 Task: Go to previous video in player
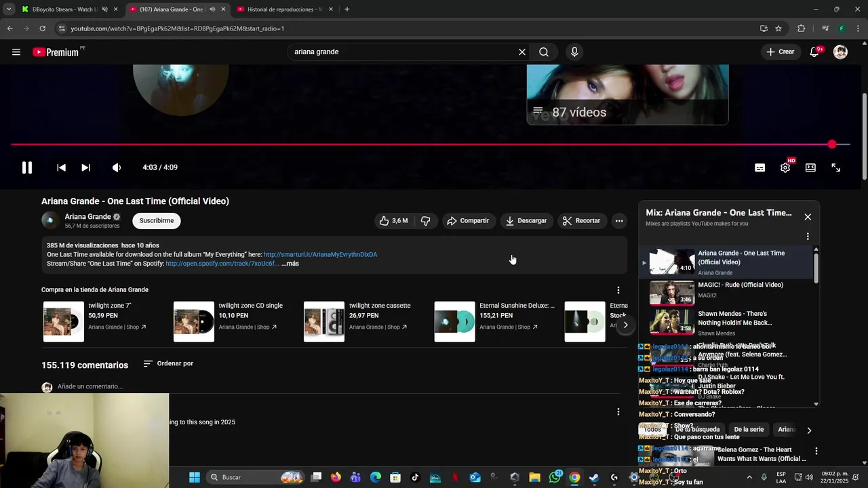tap(61, 167)
